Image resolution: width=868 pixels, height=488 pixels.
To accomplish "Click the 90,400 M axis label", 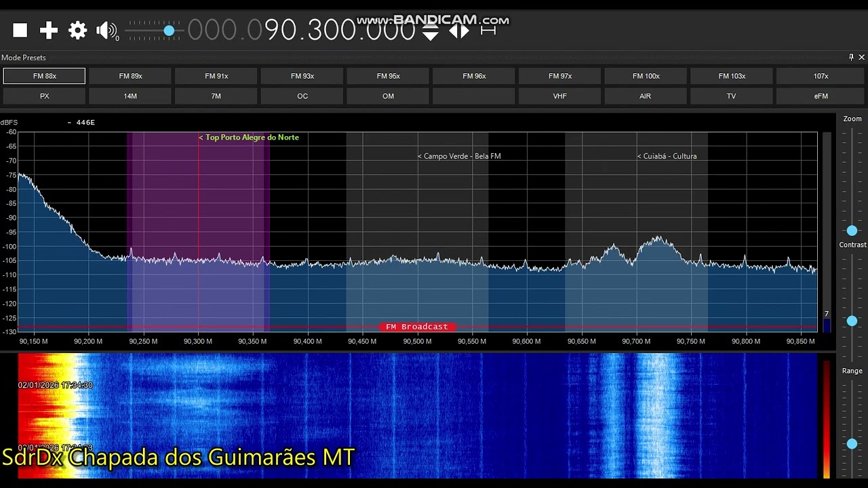I will 308,342.
